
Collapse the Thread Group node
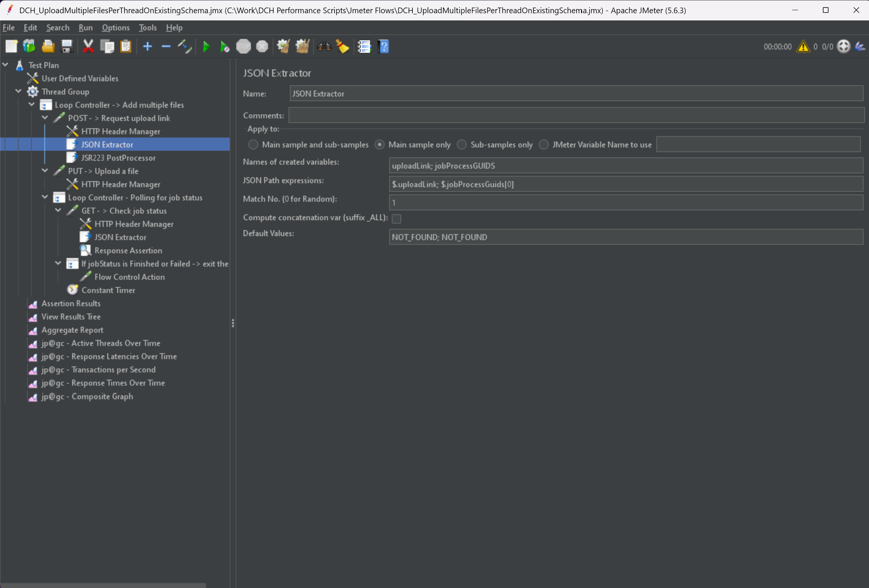pyautogui.click(x=19, y=92)
